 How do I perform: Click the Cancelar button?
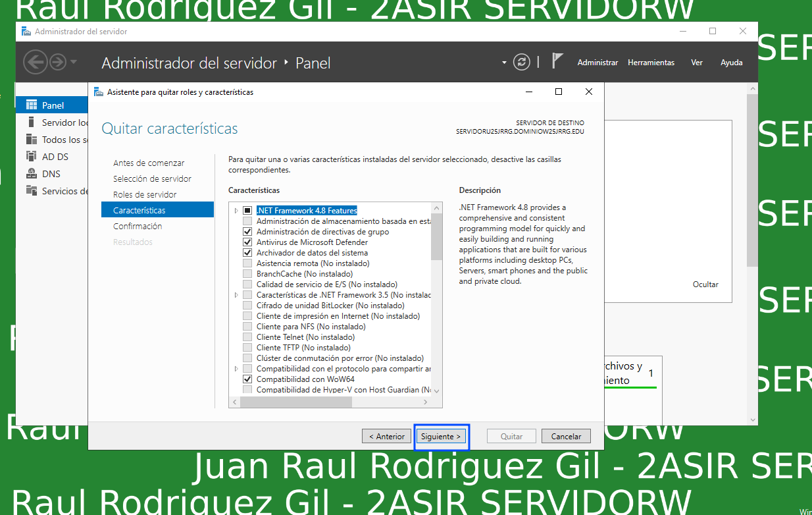click(566, 436)
